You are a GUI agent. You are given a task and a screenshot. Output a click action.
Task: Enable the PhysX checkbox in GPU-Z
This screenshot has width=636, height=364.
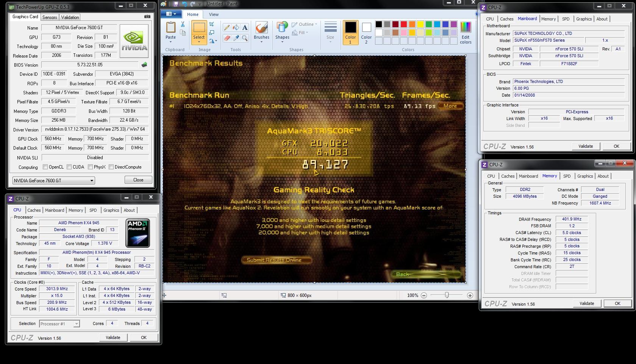(x=91, y=167)
